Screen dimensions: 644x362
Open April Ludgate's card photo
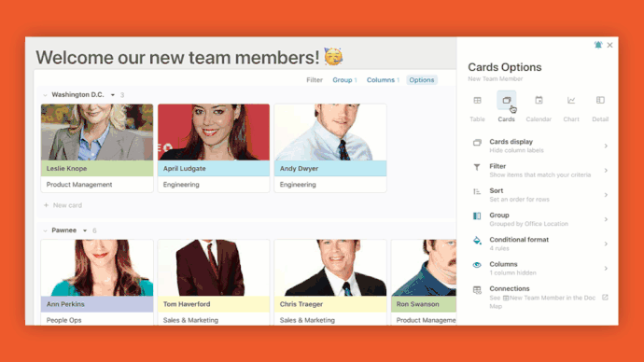[x=214, y=132]
